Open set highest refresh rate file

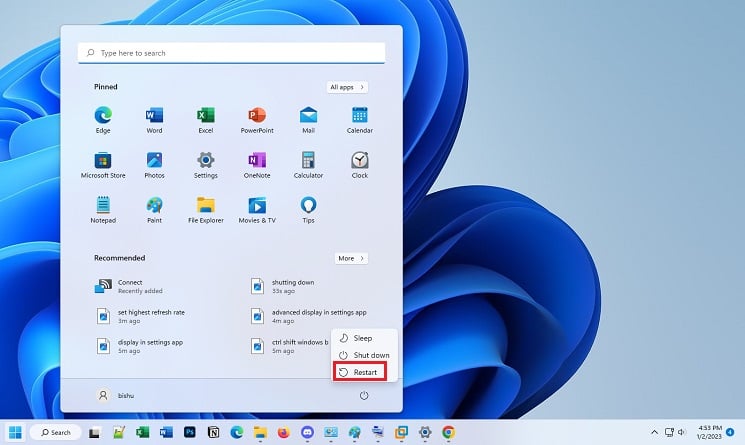tap(141, 316)
